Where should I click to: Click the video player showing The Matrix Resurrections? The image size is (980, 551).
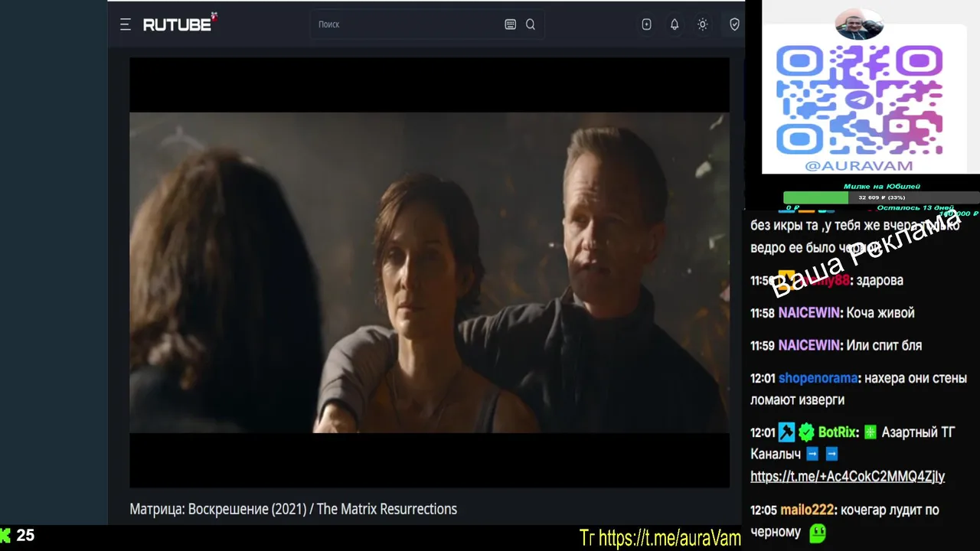tap(429, 272)
